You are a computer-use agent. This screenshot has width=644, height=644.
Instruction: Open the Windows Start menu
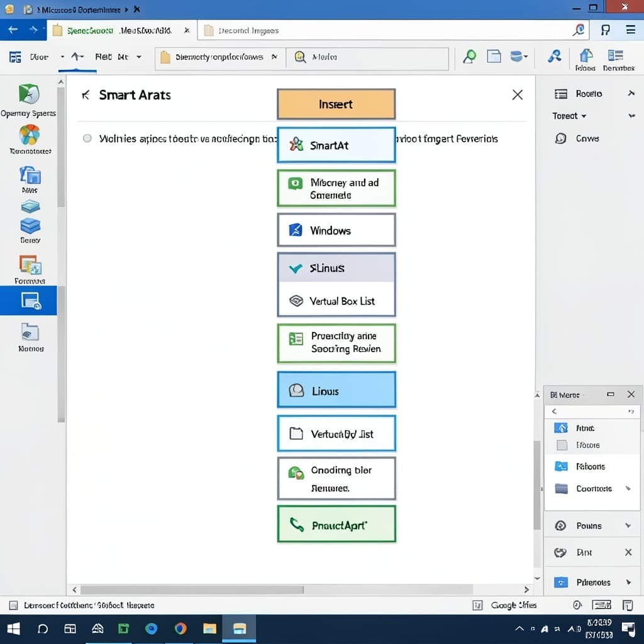tap(14, 629)
